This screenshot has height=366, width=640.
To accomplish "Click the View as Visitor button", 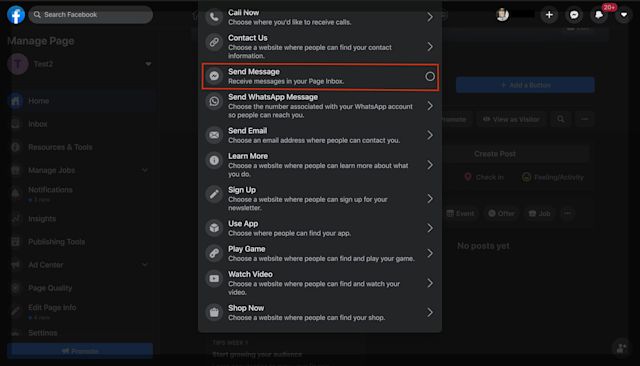I will pos(511,120).
